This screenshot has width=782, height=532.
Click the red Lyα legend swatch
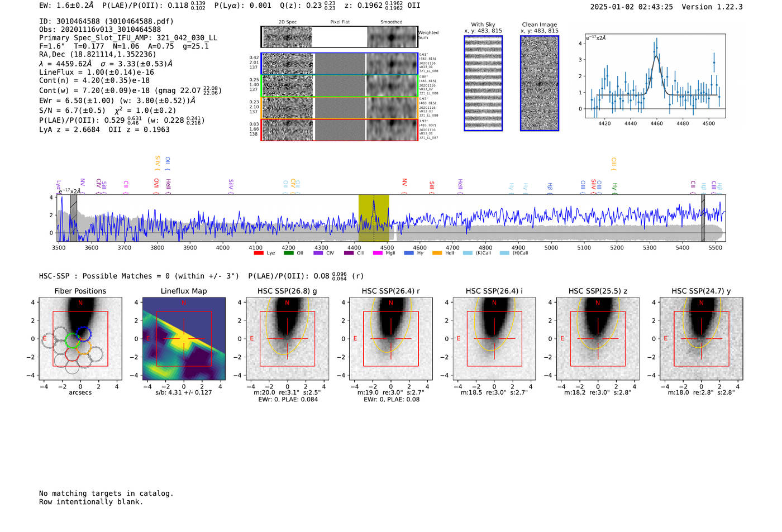[259, 253]
